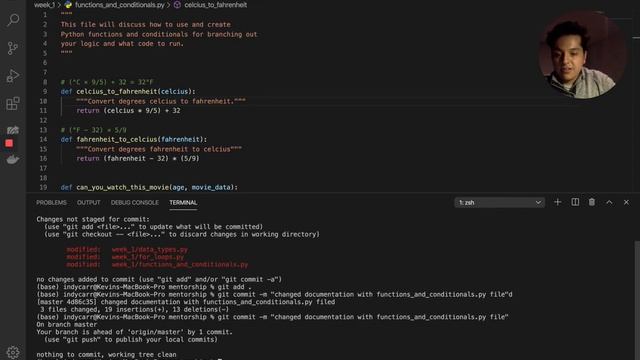
Task: Click 'return (celcius * 9/5) + 32' line
Action: tap(128, 111)
